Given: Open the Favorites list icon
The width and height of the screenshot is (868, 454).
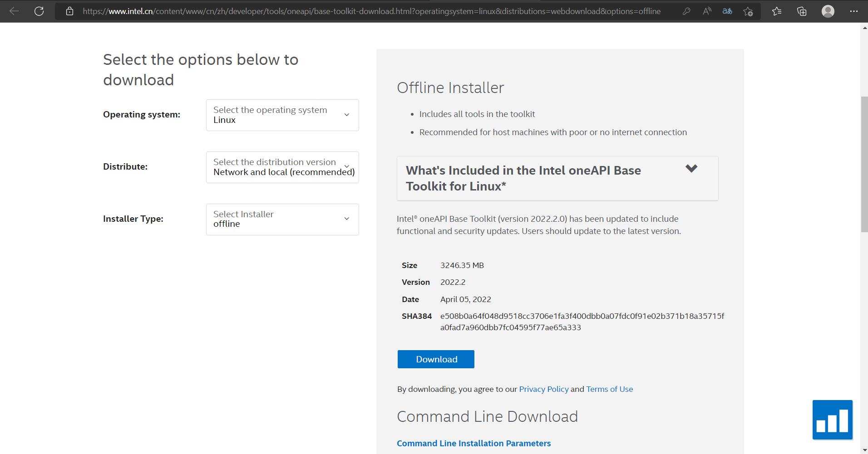Looking at the screenshot, I should coord(777,11).
